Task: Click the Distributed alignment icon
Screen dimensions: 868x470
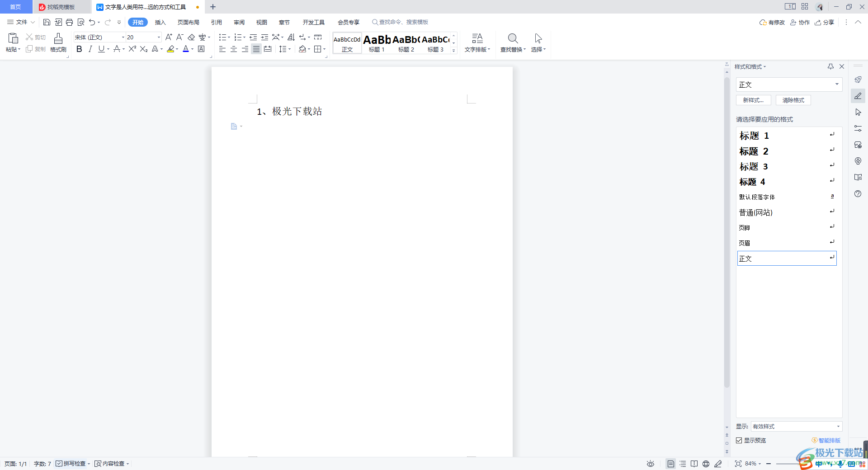Action: pos(268,49)
